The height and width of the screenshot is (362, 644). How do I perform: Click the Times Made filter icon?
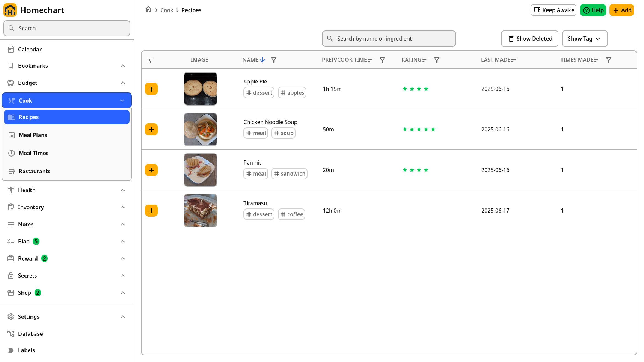point(609,60)
